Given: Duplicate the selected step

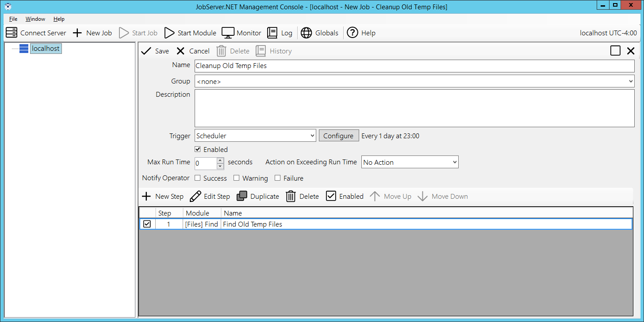Looking at the screenshot, I should tap(242, 196).
